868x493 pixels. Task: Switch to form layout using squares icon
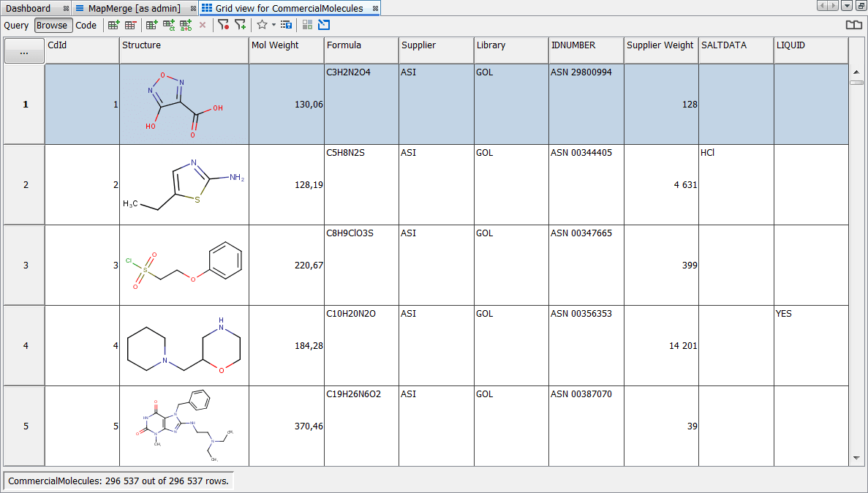(x=307, y=25)
